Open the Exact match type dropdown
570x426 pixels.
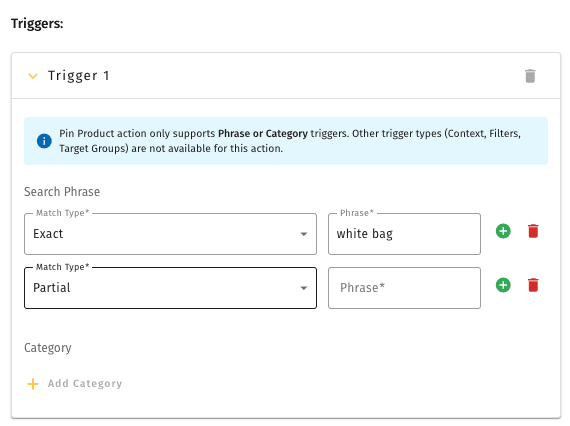click(x=170, y=234)
